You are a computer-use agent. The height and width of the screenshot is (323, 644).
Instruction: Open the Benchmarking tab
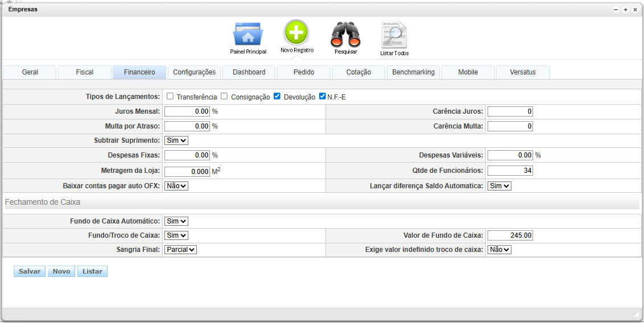pyautogui.click(x=413, y=72)
